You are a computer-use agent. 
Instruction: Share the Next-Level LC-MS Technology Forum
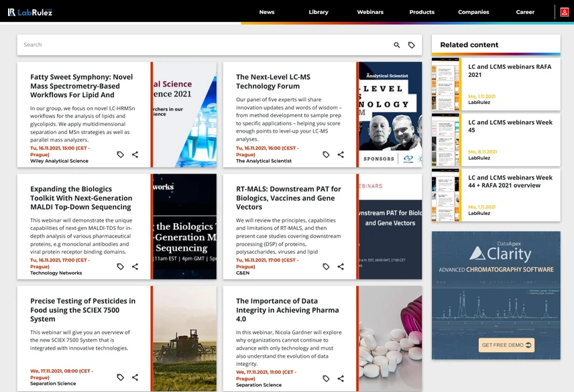[x=341, y=155]
